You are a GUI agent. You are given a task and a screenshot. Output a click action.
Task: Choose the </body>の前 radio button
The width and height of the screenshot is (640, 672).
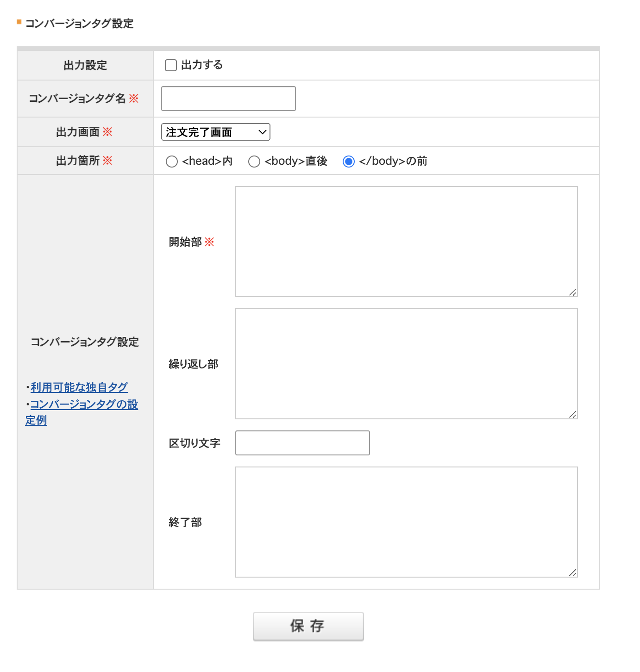[349, 162]
